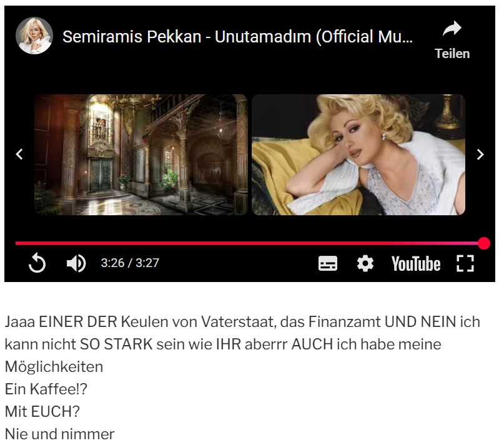Click the 3:26 / 3:27 time display

(130, 263)
